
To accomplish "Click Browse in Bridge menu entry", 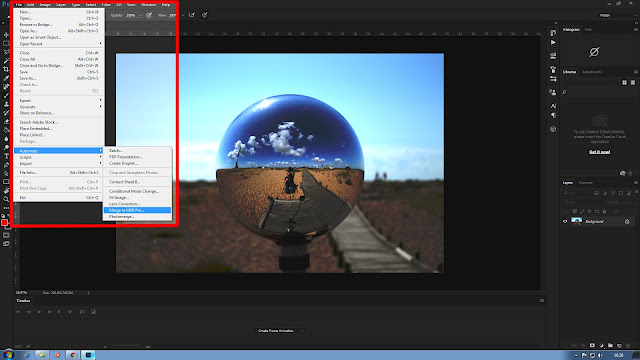I will [59, 24].
